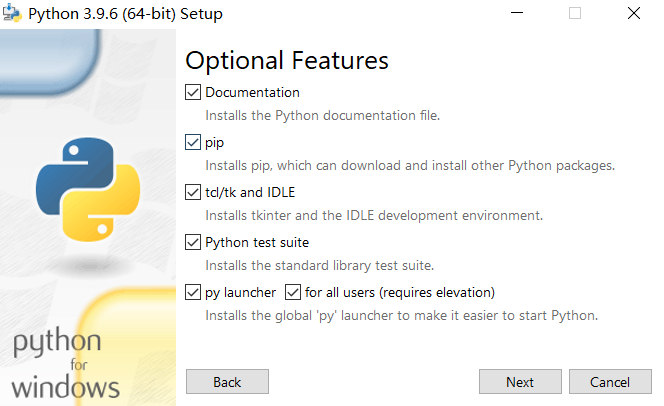The image size is (664, 406).
Task: Uncheck the Documentation checkbox
Action: pyautogui.click(x=193, y=92)
